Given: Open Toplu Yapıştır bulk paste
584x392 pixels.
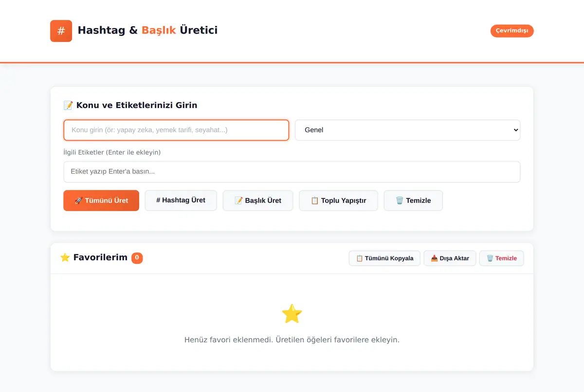Looking at the screenshot, I should pyautogui.click(x=338, y=200).
